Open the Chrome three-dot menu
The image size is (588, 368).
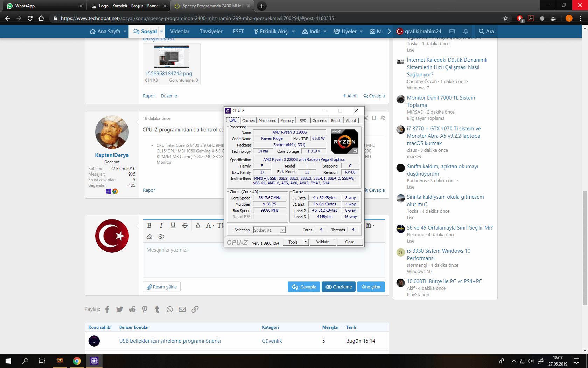click(x=581, y=18)
